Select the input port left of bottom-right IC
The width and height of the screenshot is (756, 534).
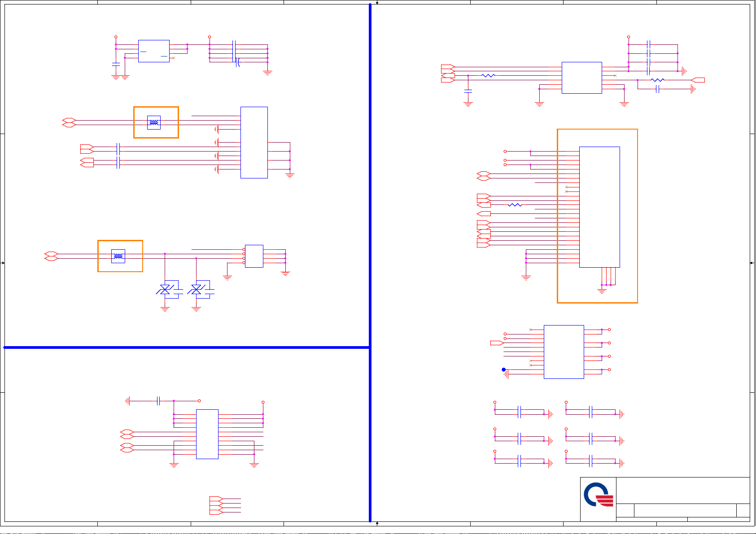click(496, 343)
